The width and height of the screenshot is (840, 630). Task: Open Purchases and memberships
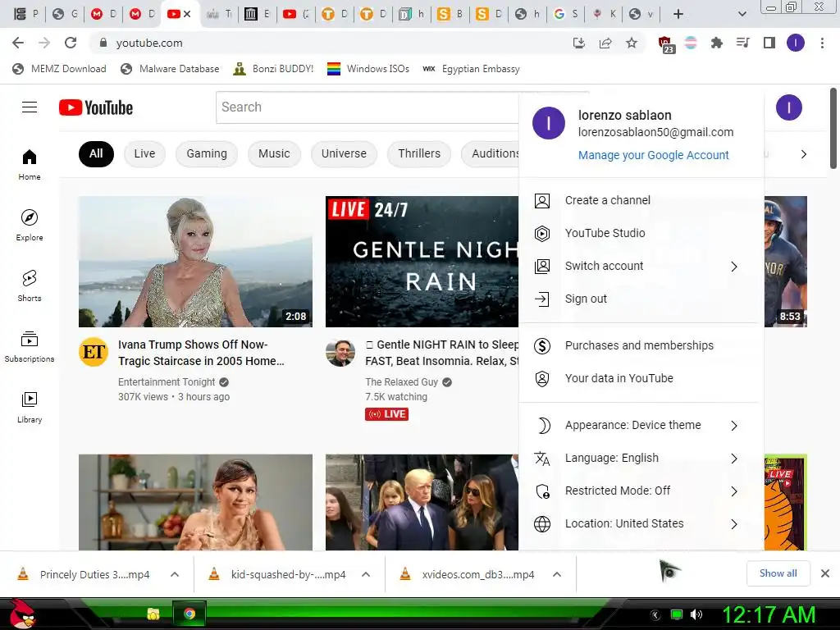tap(641, 346)
